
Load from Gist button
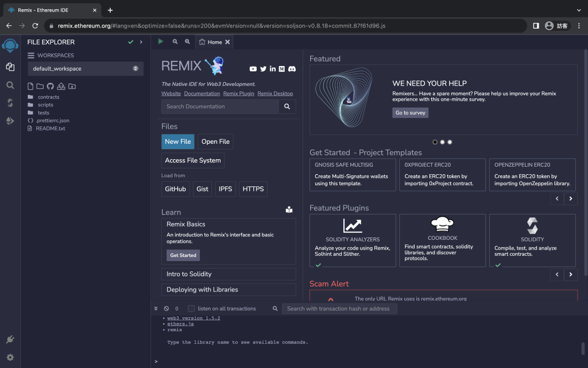202,189
